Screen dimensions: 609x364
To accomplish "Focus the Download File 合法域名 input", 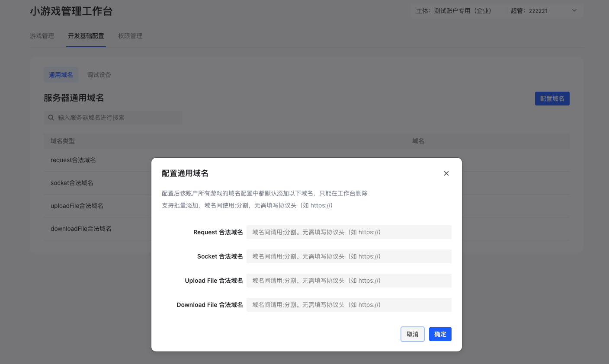I will (x=349, y=305).
